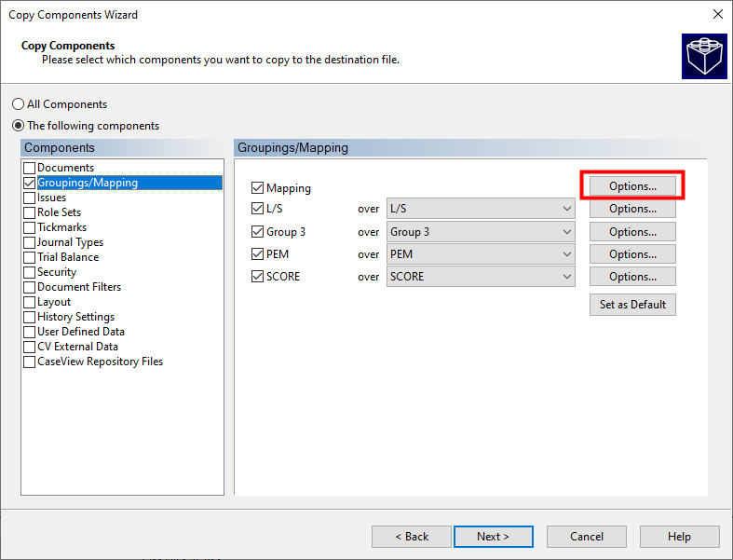Return with the Back button
Image resolution: width=733 pixels, height=560 pixels.
[x=411, y=537]
